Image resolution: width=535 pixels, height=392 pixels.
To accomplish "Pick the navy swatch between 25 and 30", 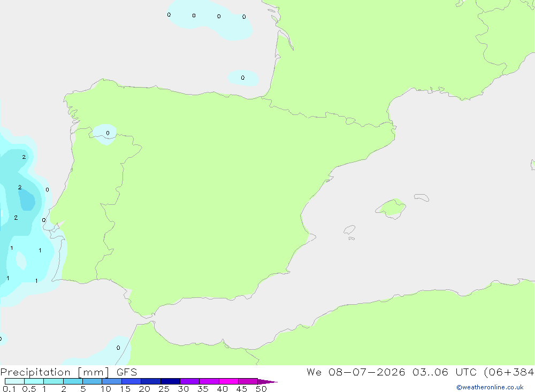I will (x=170, y=381).
